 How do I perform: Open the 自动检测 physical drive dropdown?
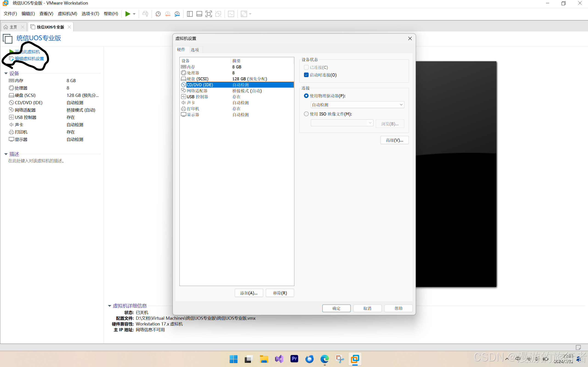click(x=357, y=105)
